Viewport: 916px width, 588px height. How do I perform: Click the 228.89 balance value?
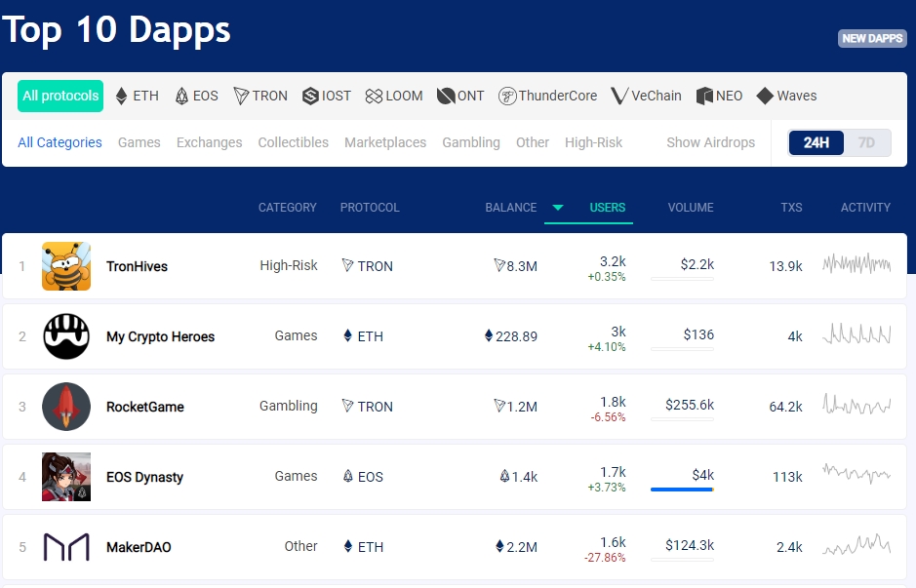pyautogui.click(x=516, y=336)
